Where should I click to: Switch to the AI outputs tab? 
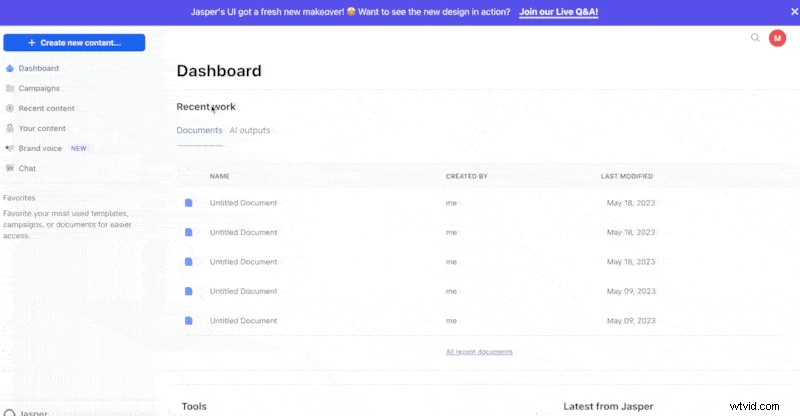coord(249,130)
